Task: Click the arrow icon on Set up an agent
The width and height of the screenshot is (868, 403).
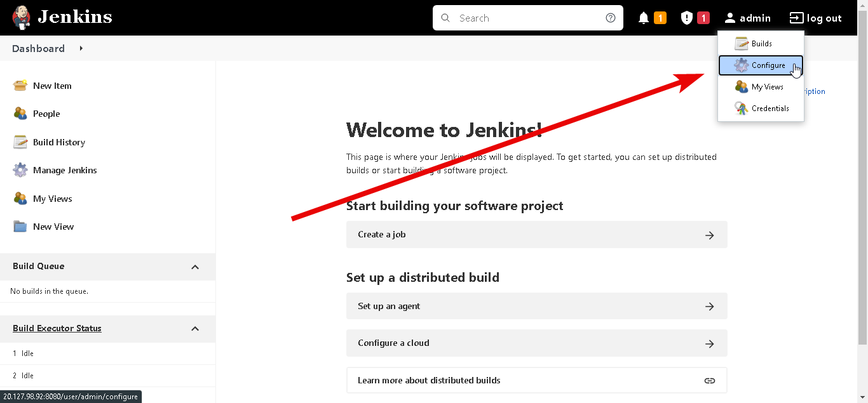Action: (x=710, y=307)
